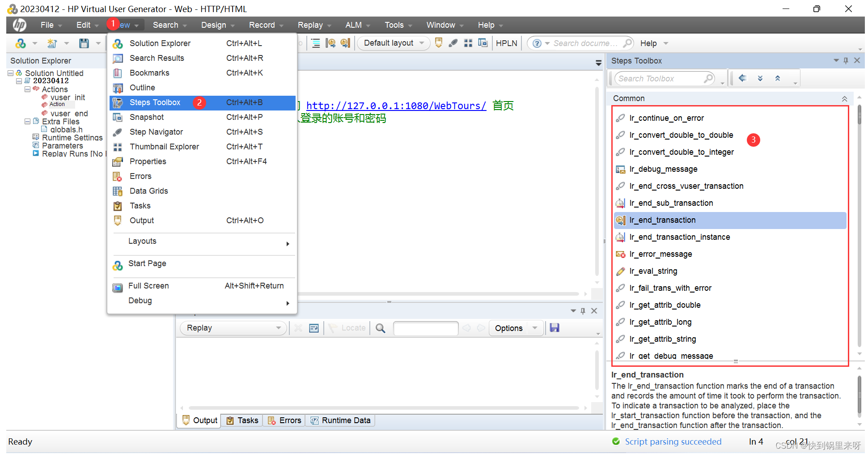Image resolution: width=868 pixels, height=454 pixels.
Task: Choose Steps Toolbox menu entry
Action: click(202, 102)
